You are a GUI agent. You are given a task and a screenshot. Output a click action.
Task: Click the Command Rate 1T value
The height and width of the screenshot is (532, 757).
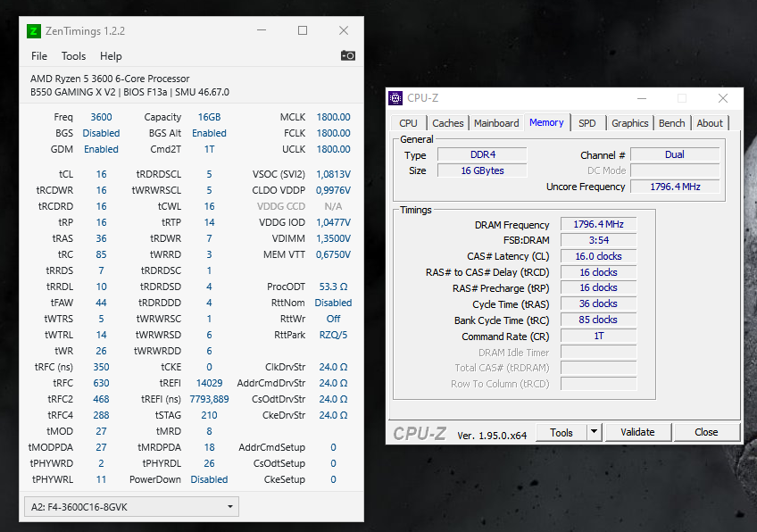[x=598, y=336]
